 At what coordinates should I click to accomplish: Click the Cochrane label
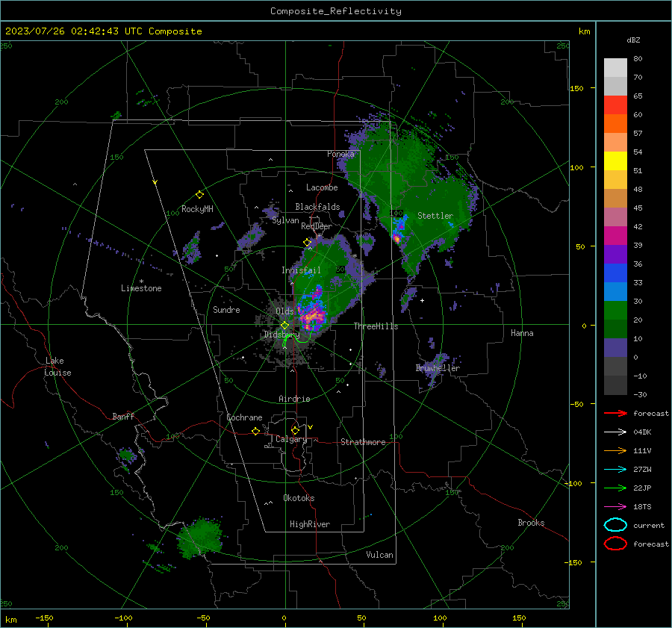click(x=244, y=417)
